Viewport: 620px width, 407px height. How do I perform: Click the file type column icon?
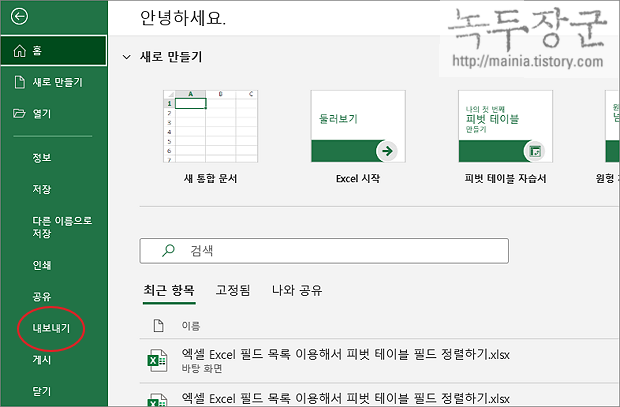[159, 326]
